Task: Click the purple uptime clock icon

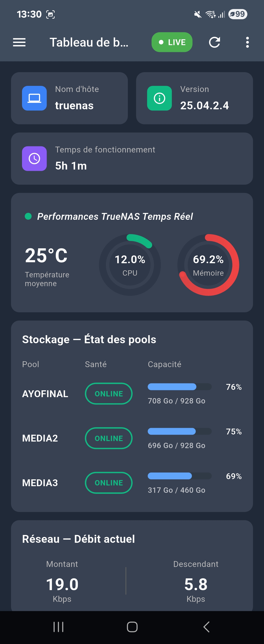Action: point(34,159)
